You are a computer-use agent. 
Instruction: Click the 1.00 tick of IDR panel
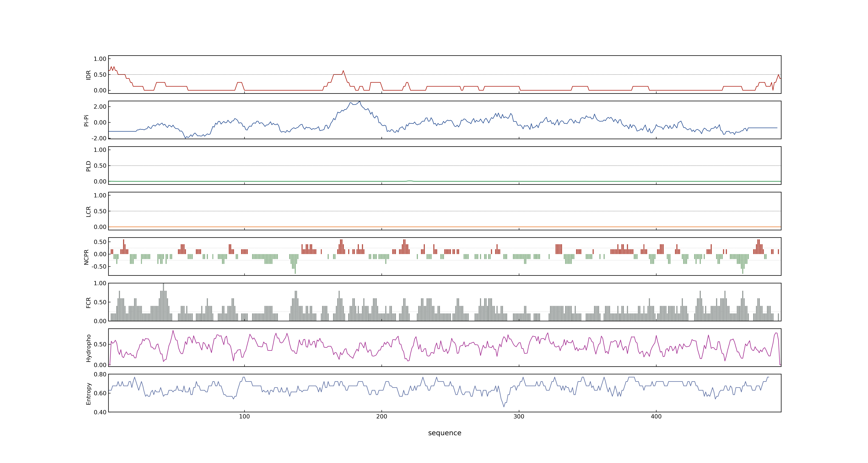coord(100,59)
